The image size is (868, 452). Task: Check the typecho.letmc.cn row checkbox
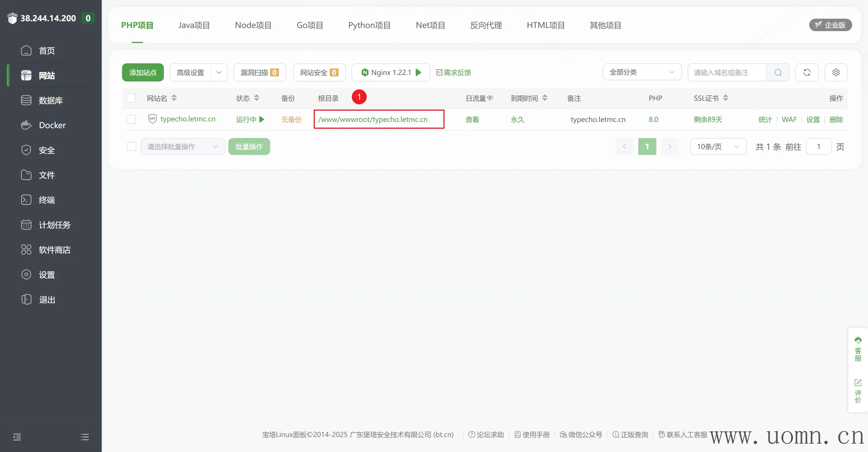[x=131, y=119]
